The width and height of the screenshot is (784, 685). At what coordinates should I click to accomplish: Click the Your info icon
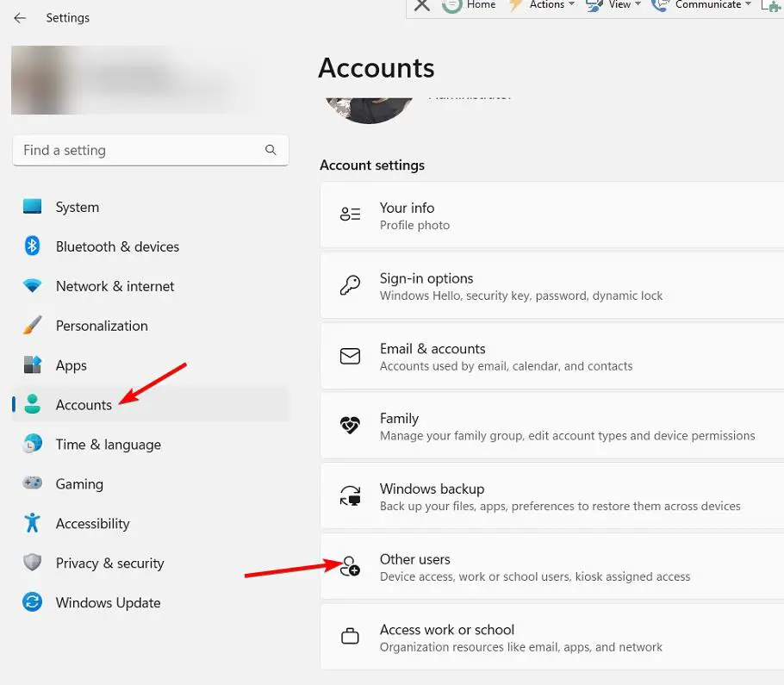[350, 214]
